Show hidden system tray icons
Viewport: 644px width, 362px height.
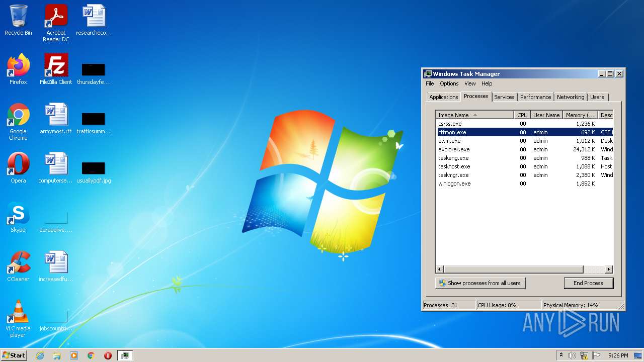click(561, 355)
